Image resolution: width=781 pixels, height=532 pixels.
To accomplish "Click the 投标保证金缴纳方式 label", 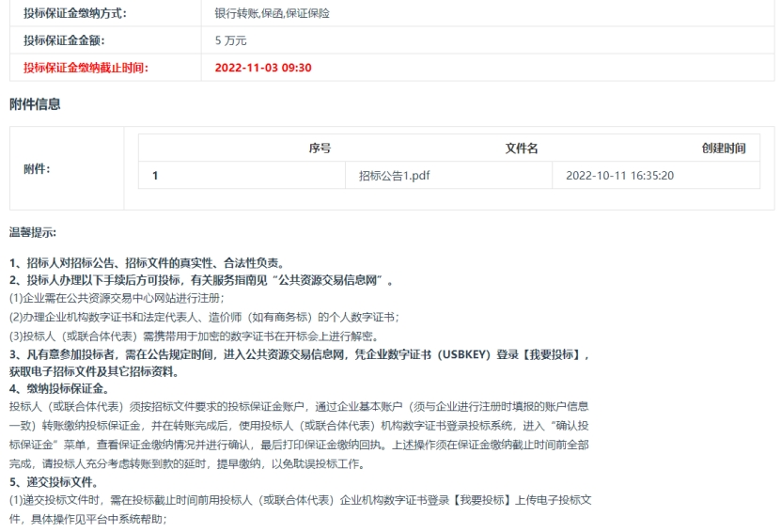I will click(74, 14).
